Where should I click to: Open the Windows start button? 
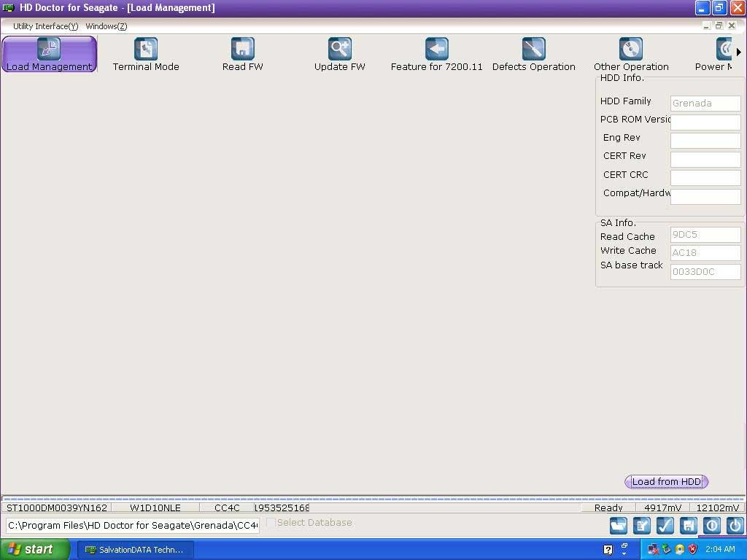click(35, 550)
